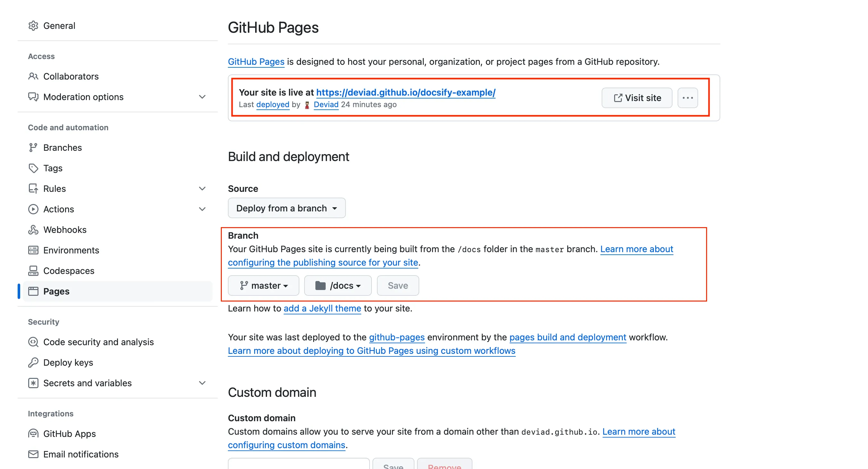Open the deviad.github.io/docsify-example link
868x469 pixels.
[x=406, y=92]
